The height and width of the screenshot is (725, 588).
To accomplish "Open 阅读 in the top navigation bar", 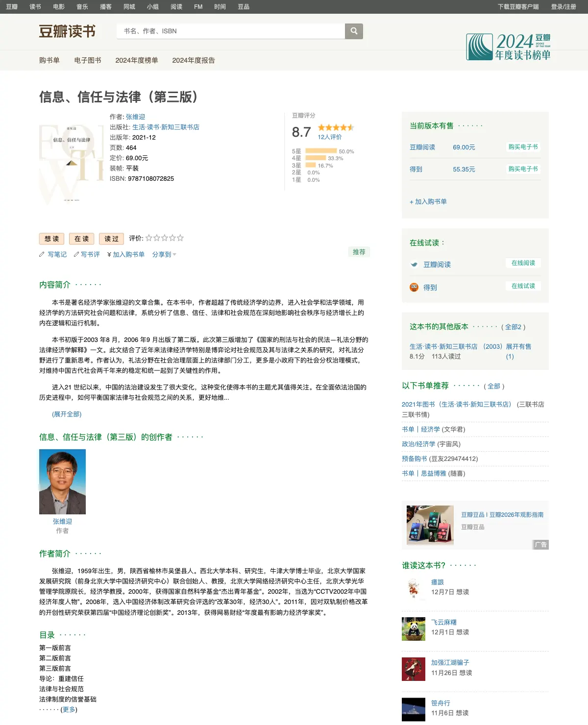I will [176, 7].
